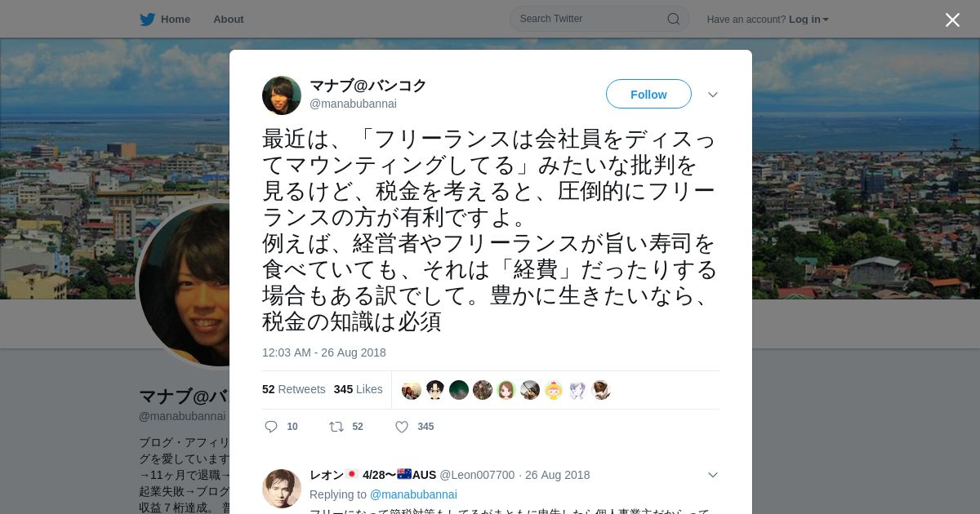This screenshot has width=980, height=514.
Task: Open マナブ@バンコク's profile avatar in tweet
Action: [282, 95]
